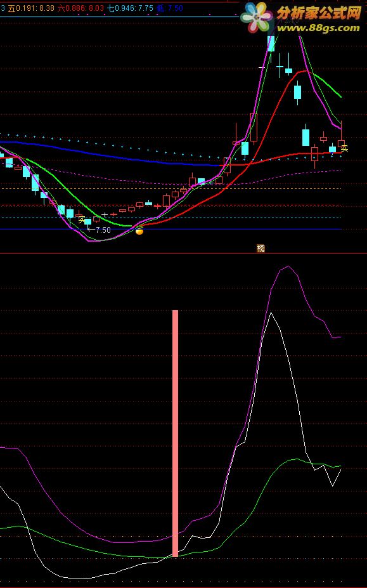Click the horizontal blue support line
The width and height of the screenshot is (367, 588).
point(171,229)
